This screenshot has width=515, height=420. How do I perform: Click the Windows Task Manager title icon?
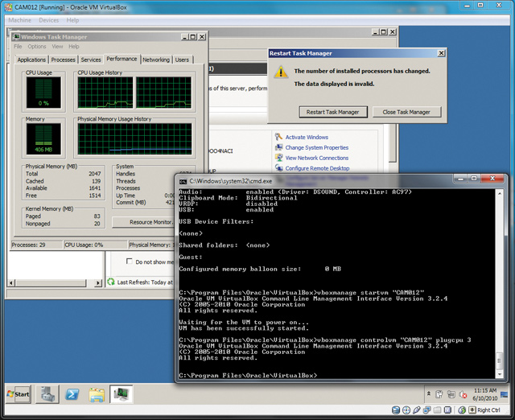coord(16,37)
